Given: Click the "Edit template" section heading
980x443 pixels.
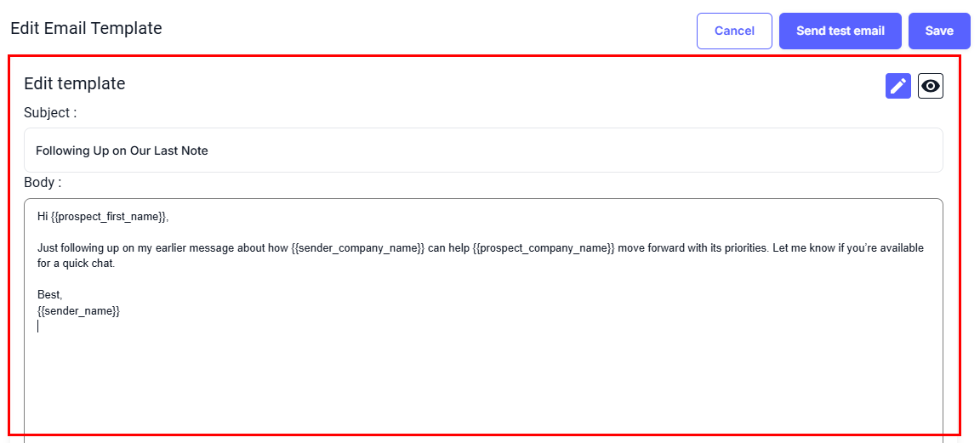Looking at the screenshot, I should point(75,83).
